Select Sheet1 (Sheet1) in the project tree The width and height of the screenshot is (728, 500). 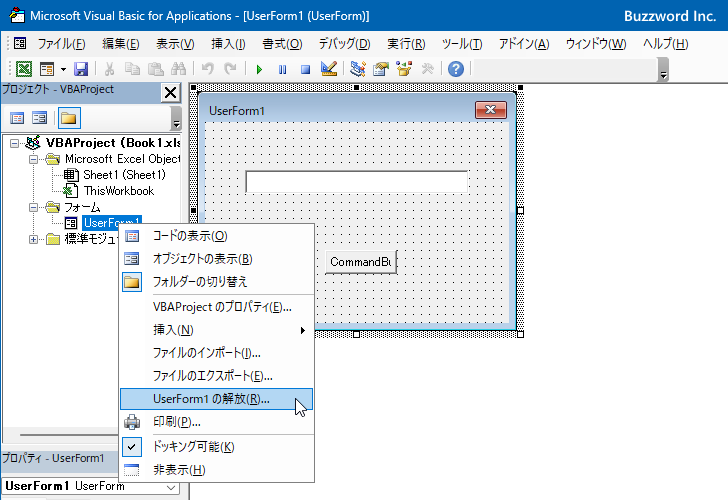[124, 175]
